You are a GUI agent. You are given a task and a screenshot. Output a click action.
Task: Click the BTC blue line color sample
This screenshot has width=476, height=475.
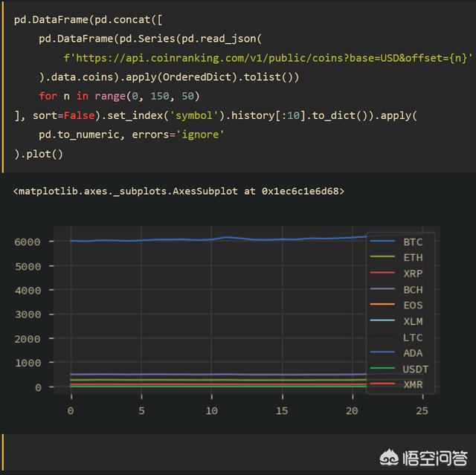[x=382, y=242]
